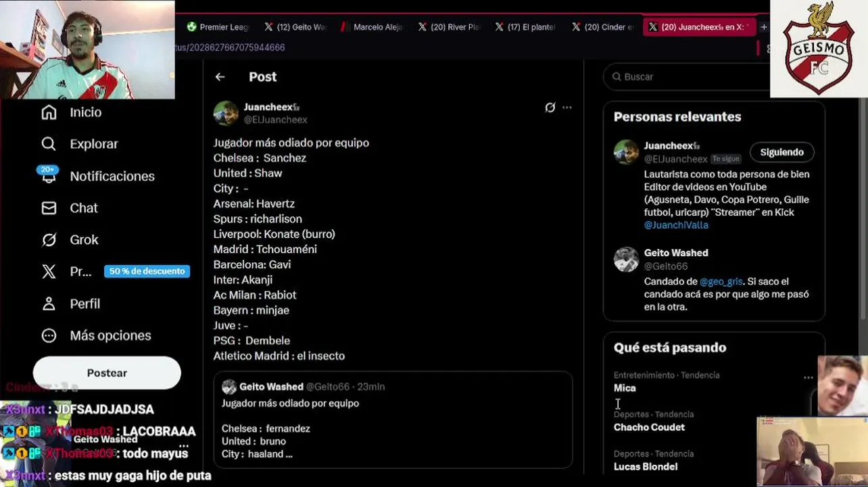The image size is (868, 487).
Task: Click the line 'Atletico Madrid : el insecto'
Action: coord(279,356)
